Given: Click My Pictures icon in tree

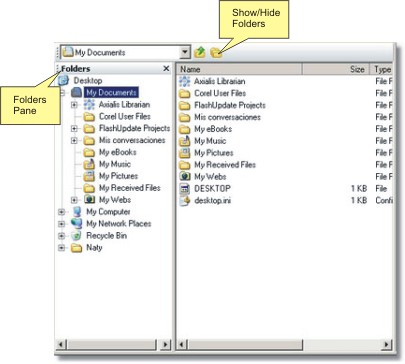Looking at the screenshot, I should click(x=89, y=176).
